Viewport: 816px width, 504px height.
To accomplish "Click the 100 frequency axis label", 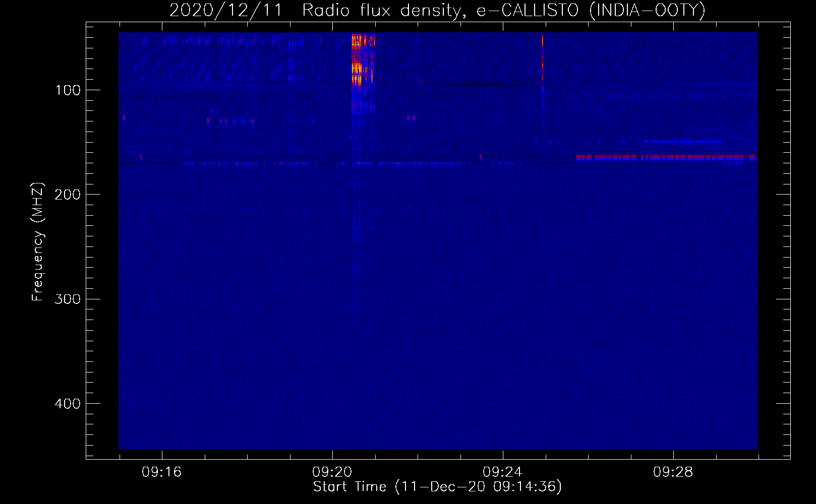I will (68, 91).
